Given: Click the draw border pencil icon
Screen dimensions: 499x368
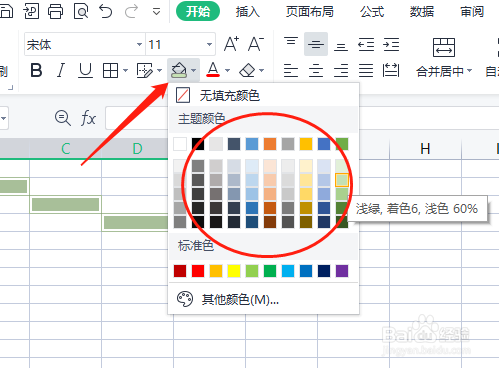Looking at the screenshot, I should [145, 70].
